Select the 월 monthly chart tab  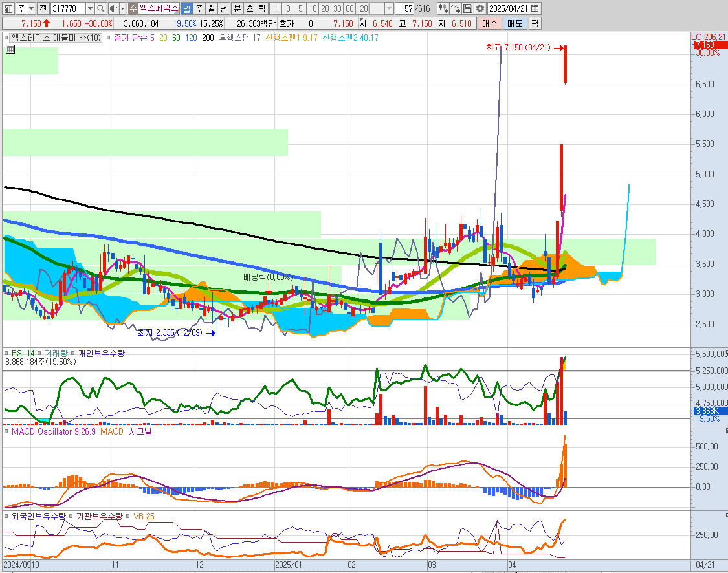[x=211, y=8]
